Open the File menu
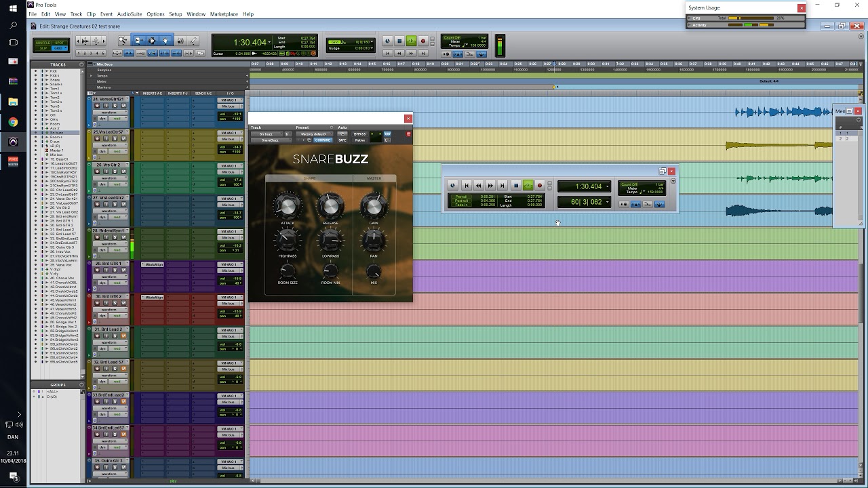This screenshot has width=868, height=488. click(x=33, y=14)
